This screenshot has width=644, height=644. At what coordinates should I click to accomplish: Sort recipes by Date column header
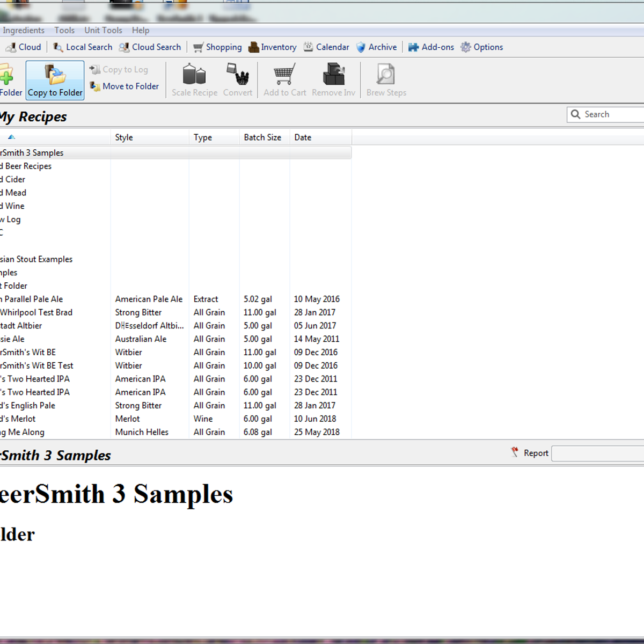(303, 137)
